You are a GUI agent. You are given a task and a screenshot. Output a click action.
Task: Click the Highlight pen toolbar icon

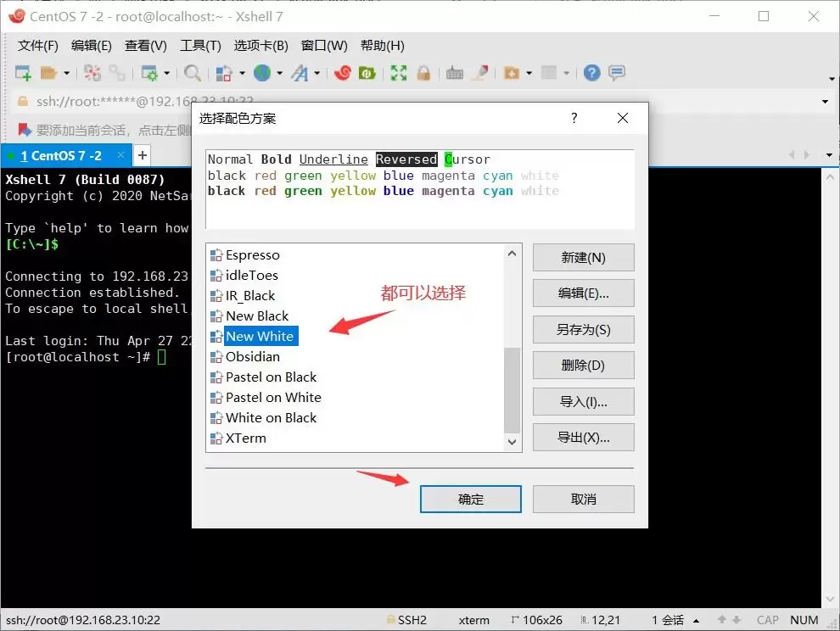(x=480, y=73)
